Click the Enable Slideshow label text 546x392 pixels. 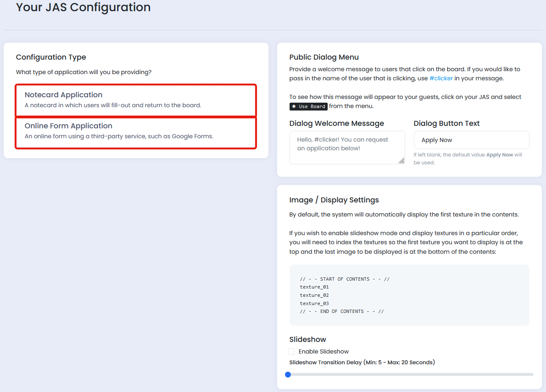coord(324,351)
